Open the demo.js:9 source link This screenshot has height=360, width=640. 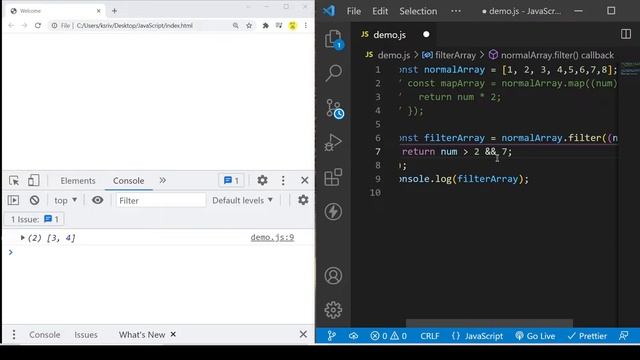coord(272,238)
